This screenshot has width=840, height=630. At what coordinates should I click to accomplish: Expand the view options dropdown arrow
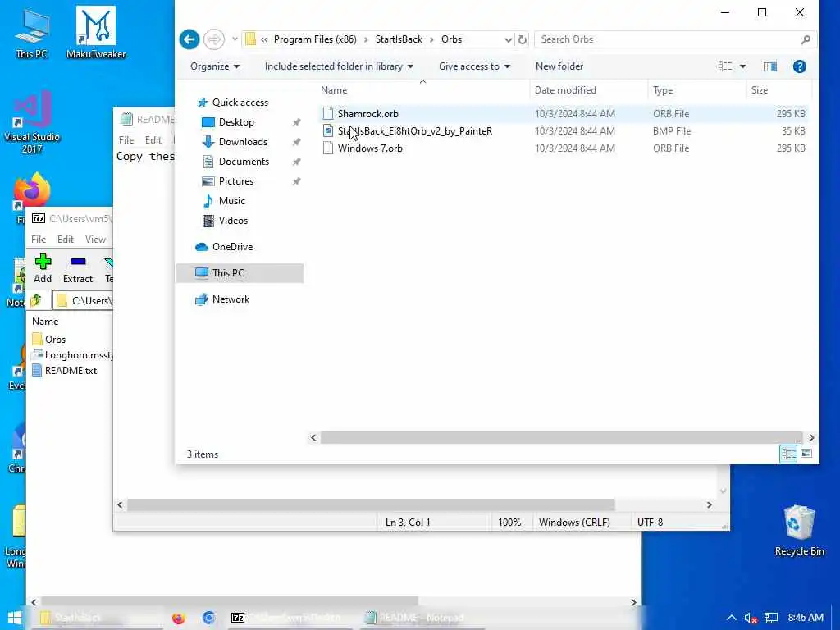742,66
